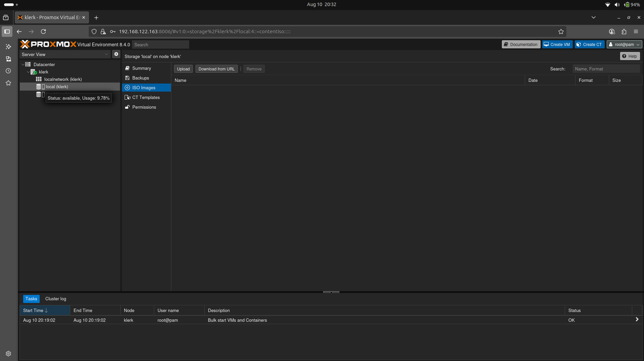
Task: Select Summary with the book icon
Action: tap(127, 68)
